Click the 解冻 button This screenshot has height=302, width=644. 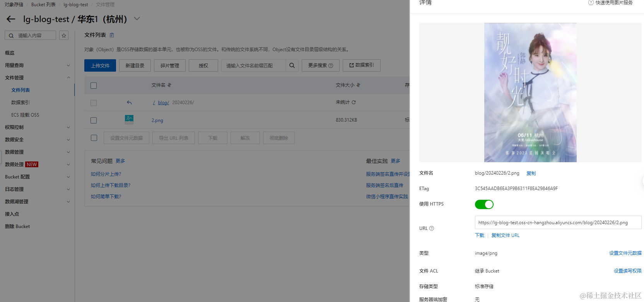coord(245,138)
